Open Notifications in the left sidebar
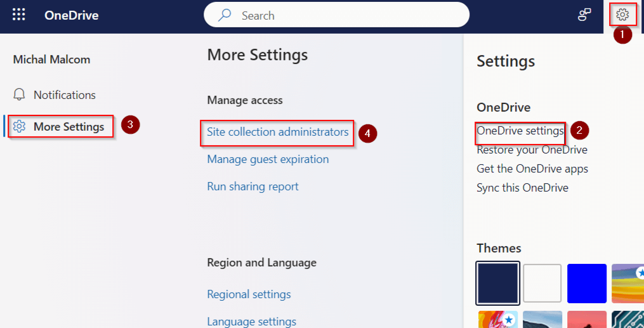 pyautogui.click(x=64, y=95)
